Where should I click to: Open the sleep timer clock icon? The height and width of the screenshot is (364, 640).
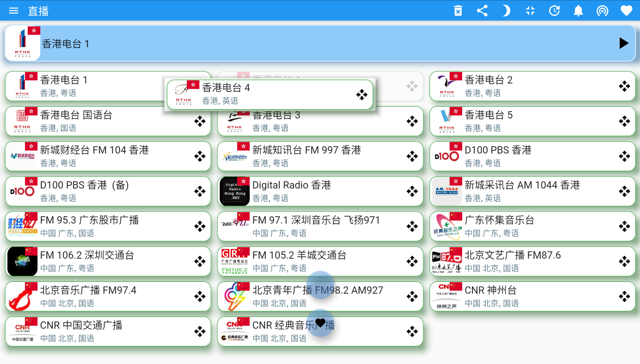tap(554, 11)
